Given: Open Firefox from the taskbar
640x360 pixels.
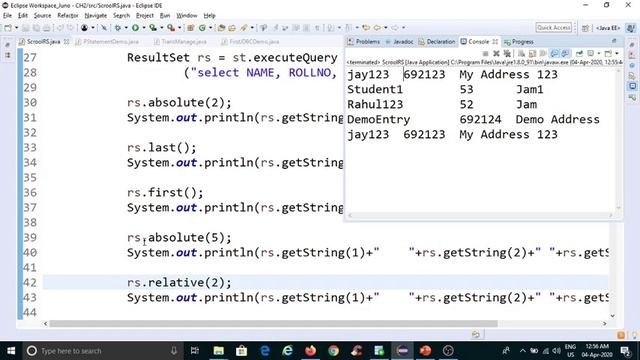Looking at the screenshot, I should pyautogui.click(x=311, y=351).
